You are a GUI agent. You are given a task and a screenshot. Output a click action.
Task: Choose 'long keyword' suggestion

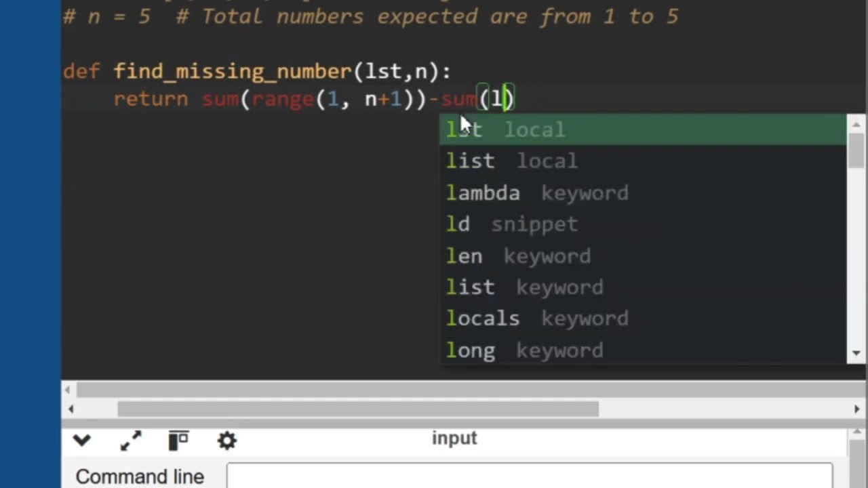(x=644, y=350)
